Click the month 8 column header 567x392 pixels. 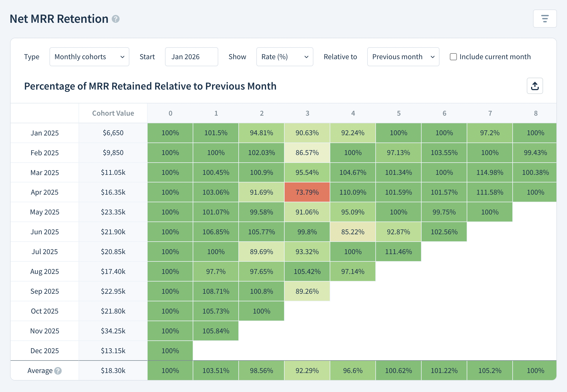pos(535,113)
